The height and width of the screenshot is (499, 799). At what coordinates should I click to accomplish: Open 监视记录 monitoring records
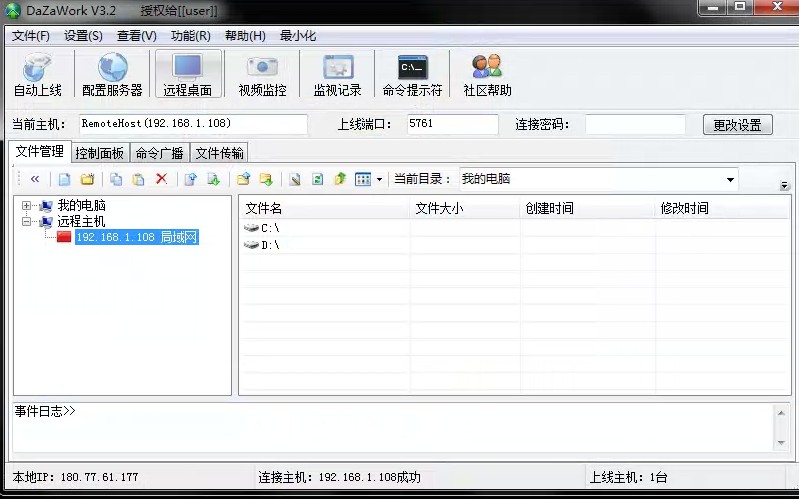tap(337, 74)
